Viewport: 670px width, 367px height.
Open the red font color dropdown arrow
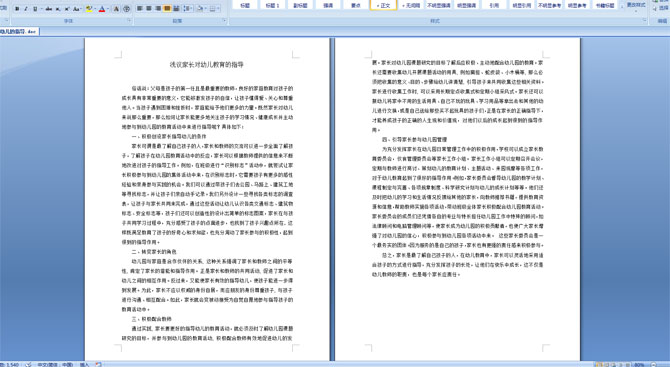click(108, 9)
